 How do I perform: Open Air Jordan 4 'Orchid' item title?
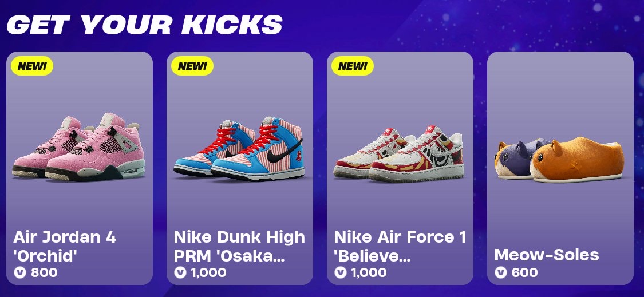(x=65, y=247)
